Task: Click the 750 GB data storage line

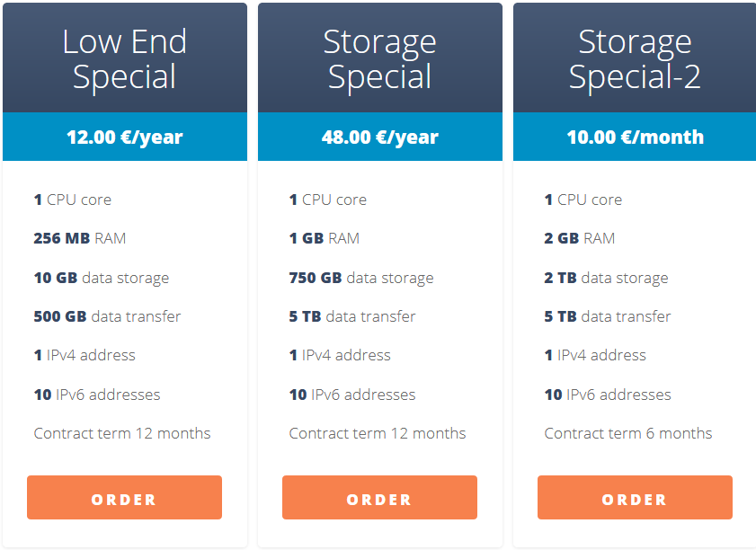Action: click(360, 278)
